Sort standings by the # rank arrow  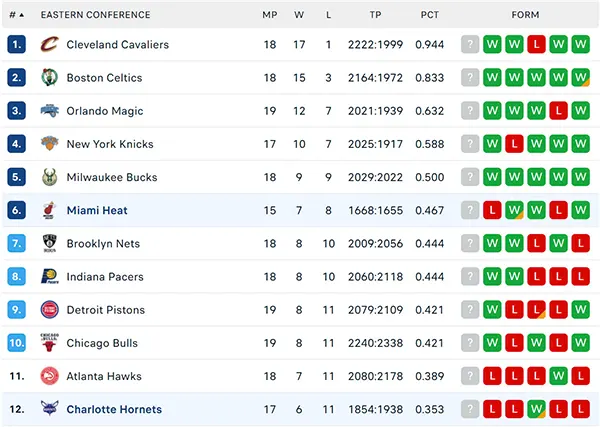click(16, 15)
